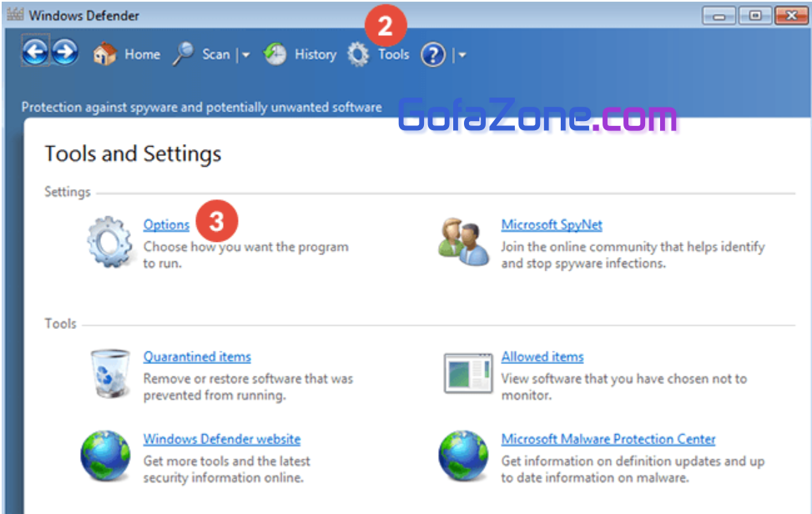Open Tools from the toolbar
The height and width of the screenshot is (514, 812).
tap(380, 54)
